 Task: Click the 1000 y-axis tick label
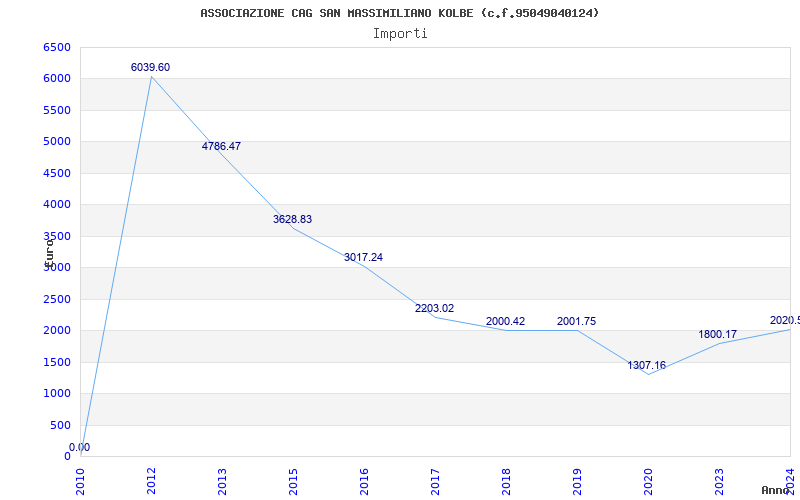pos(57,393)
